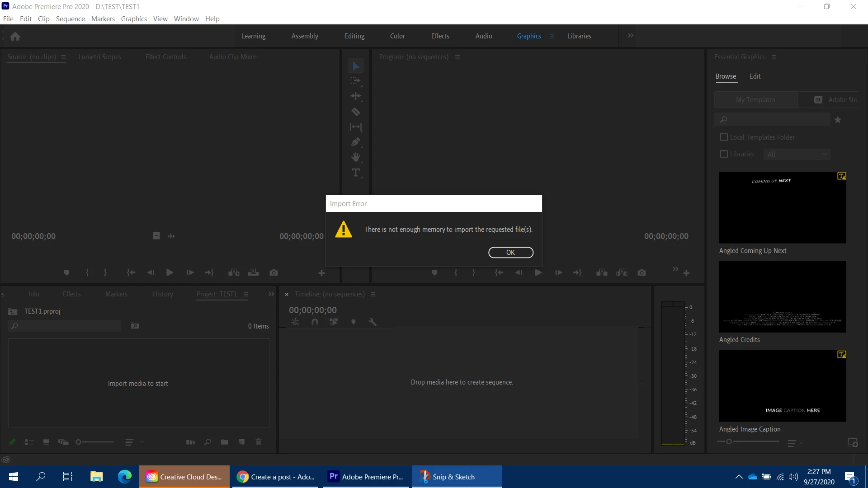868x488 pixels.
Task: Expand the workspace overflow chevrons
Action: pyautogui.click(x=631, y=36)
